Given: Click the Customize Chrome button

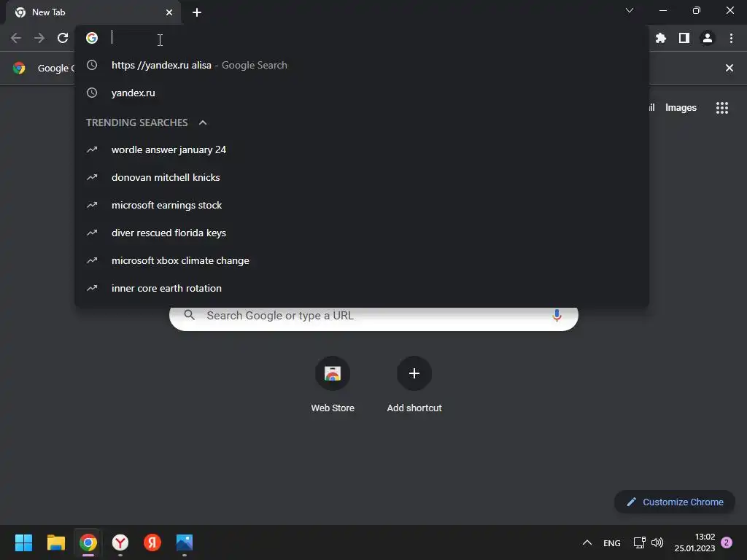Looking at the screenshot, I should pyautogui.click(x=674, y=502).
